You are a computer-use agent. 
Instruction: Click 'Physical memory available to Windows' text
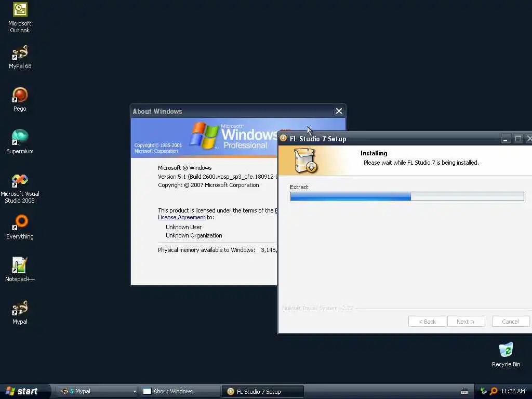[206, 250]
